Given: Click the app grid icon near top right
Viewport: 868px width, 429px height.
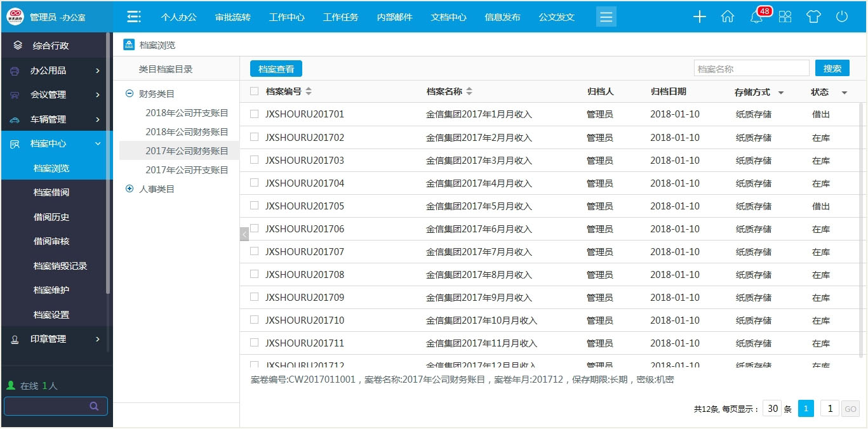Looking at the screenshot, I should pos(785,16).
